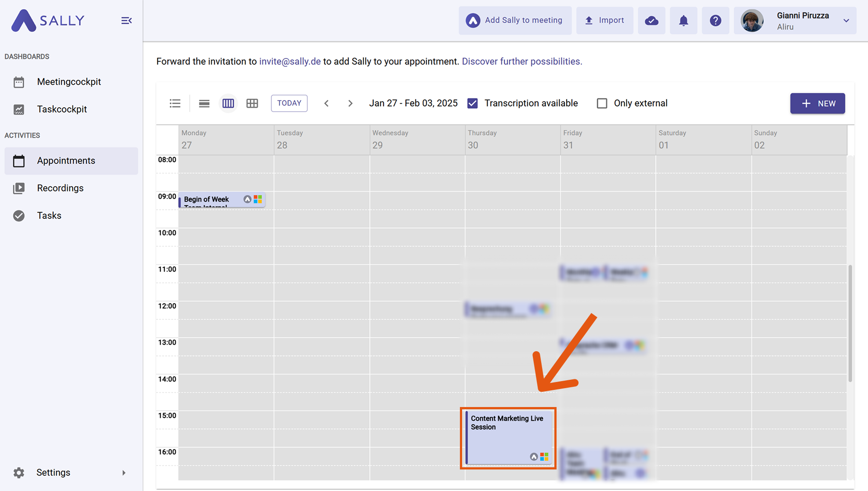Screen dimensions: 868x491
Task: Go to previous week arrow
Action: point(326,103)
